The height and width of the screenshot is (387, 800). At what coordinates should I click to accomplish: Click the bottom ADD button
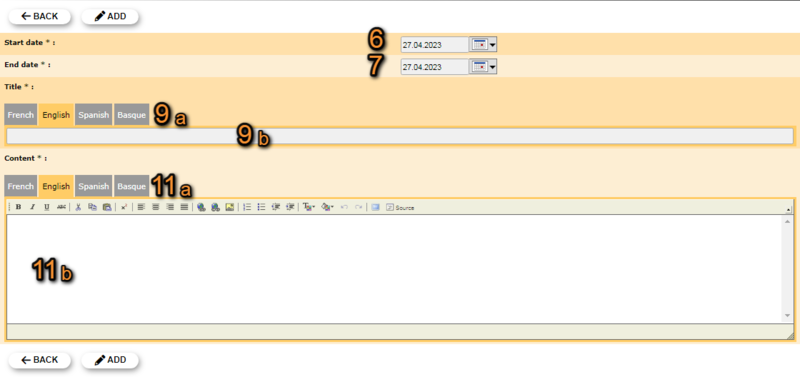(110, 360)
